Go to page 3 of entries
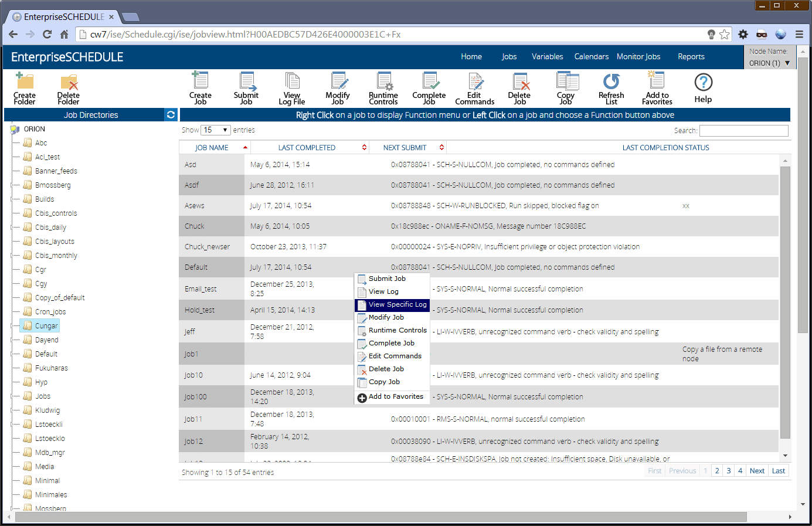This screenshot has width=812, height=526. point(729,471)
